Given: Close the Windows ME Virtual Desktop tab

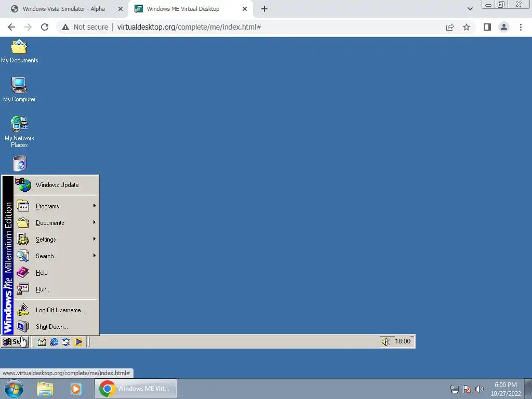Looking at the screenshot, I should pyautogui.click(x=244, y=9).
